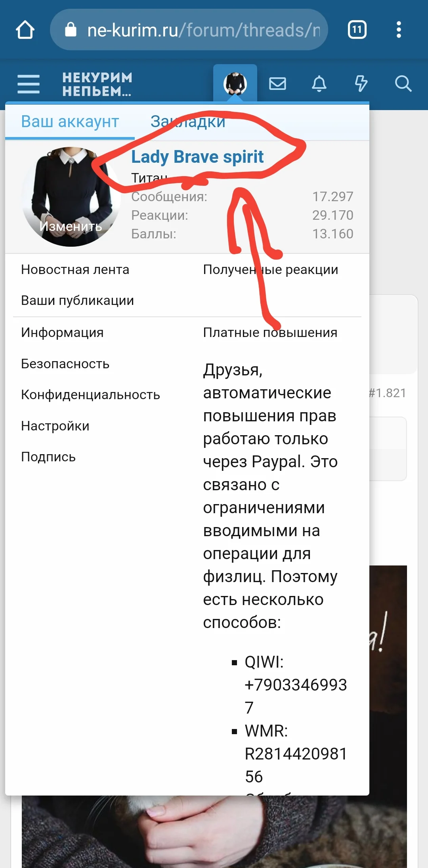Click the user avatar in the forum header

[x=235, y=84]
